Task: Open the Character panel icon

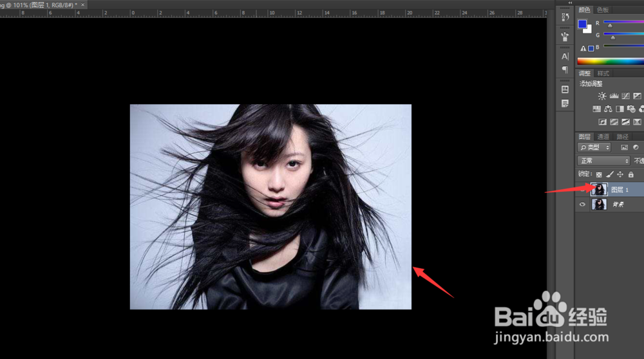Action: coord(565,56)
